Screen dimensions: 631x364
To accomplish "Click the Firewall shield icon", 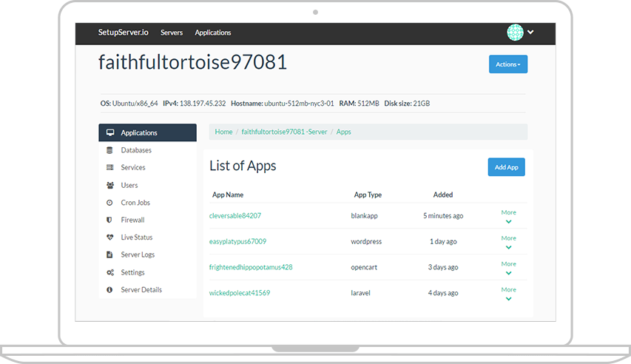I will [109, 220].
